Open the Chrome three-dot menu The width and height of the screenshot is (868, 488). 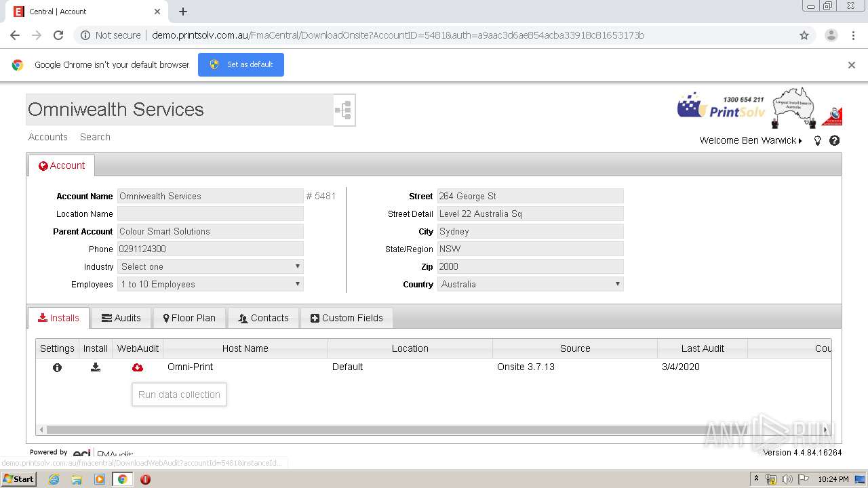tap(854, 35)
